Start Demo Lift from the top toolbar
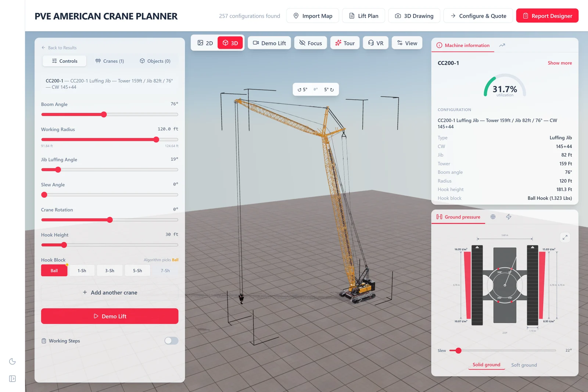The image size is (588, 392). 269,43
